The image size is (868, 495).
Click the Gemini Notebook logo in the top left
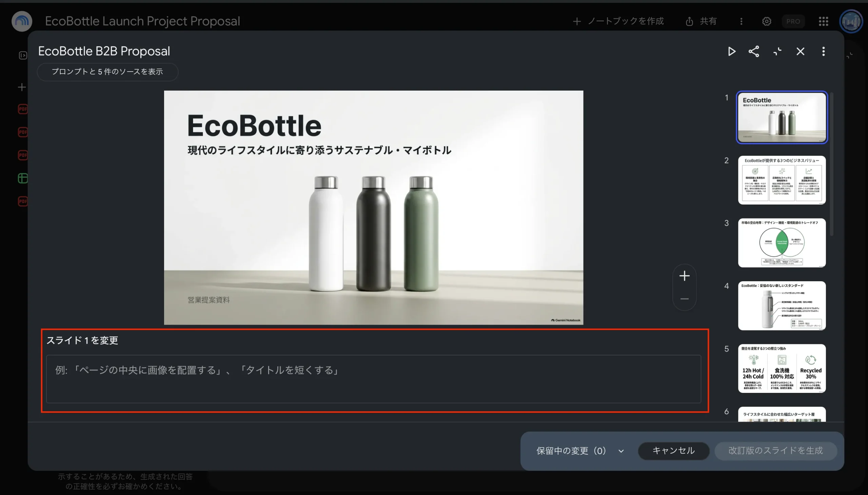(22, 21)
